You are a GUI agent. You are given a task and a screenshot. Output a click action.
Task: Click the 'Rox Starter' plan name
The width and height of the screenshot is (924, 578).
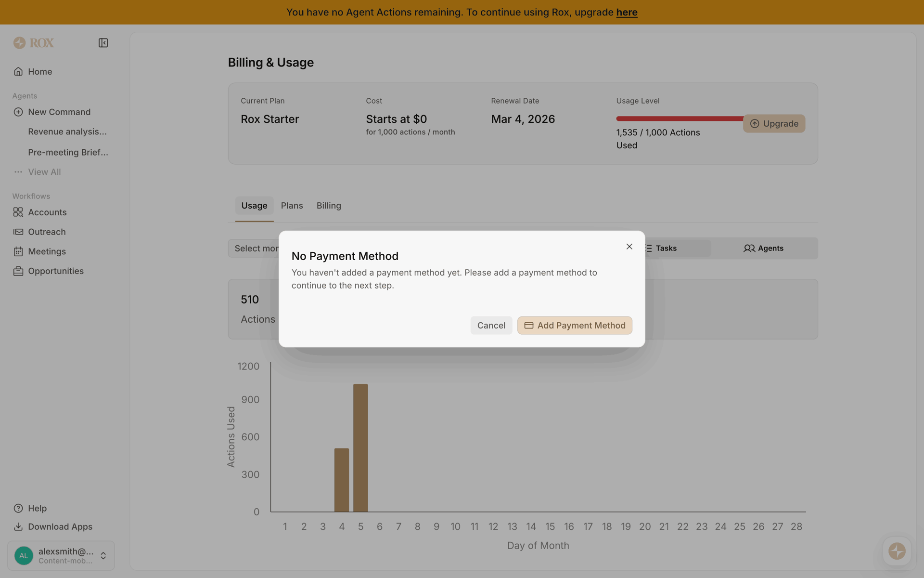point(269,119)
